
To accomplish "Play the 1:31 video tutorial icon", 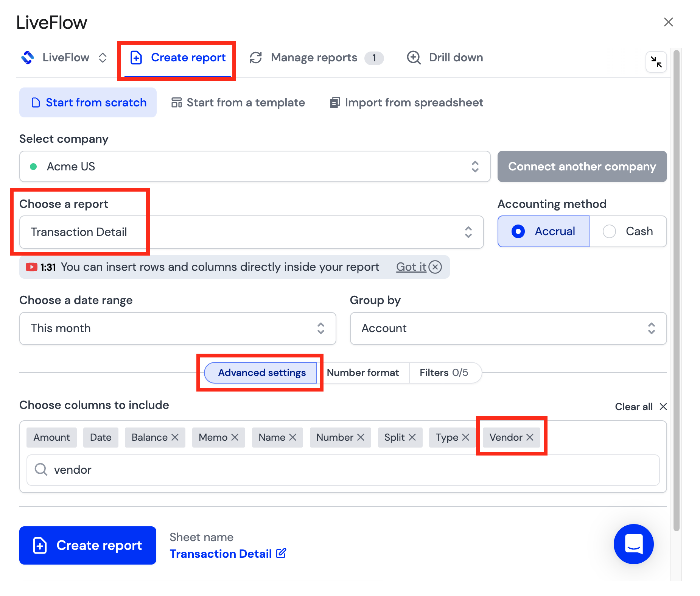I will click(x=31, y=267).
